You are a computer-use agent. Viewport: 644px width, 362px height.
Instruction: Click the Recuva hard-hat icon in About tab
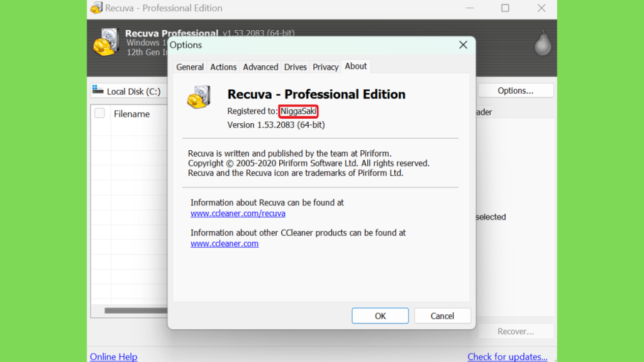pyautogui.click(x=199, y=97)
